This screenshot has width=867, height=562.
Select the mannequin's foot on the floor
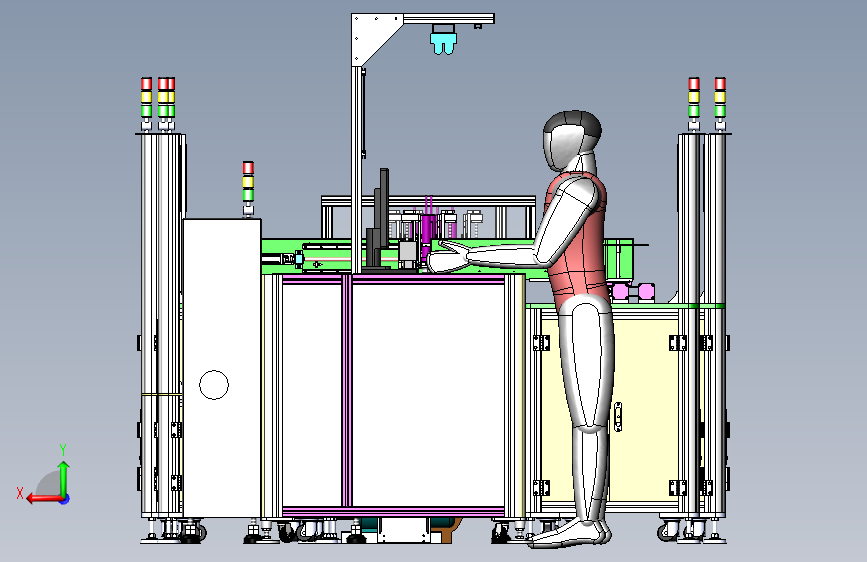coord(570,534)
